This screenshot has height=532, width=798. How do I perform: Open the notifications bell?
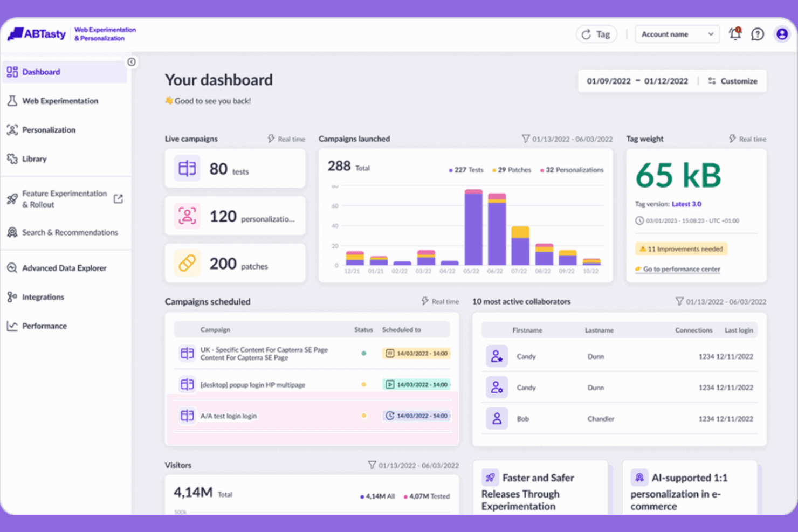coord(735,34)
